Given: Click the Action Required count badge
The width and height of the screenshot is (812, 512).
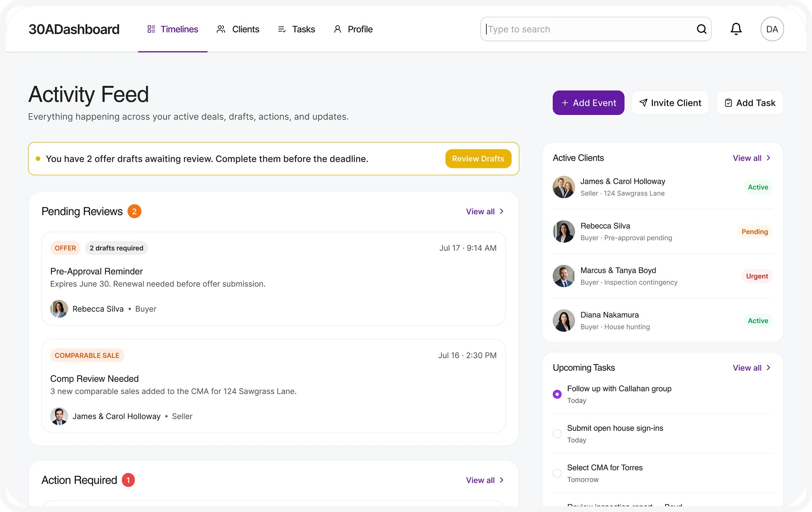Looking at the screenshot, I should click(x=128, y=480).
